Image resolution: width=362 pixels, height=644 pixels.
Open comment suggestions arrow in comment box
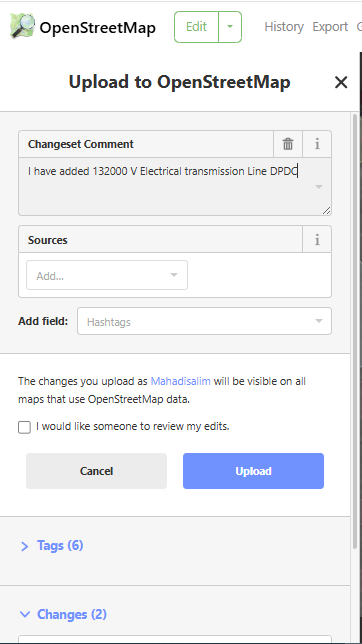point(319,187)
